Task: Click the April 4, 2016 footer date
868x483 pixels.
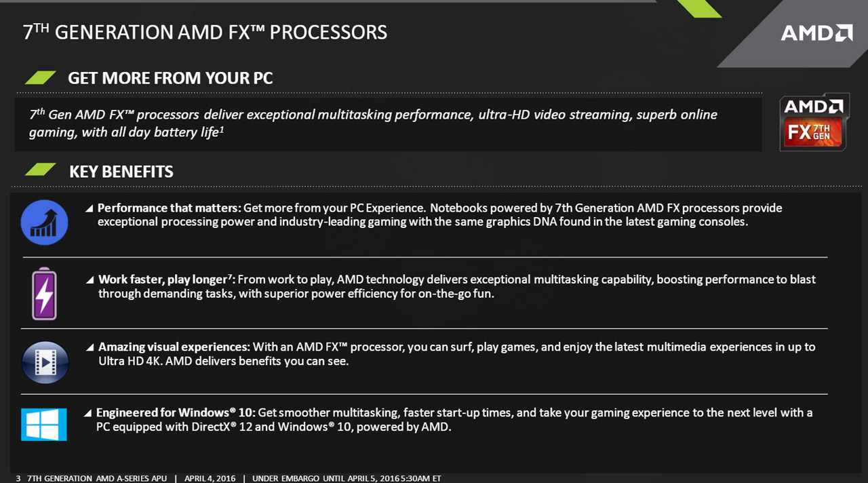Action: click(x=210, y=478)
